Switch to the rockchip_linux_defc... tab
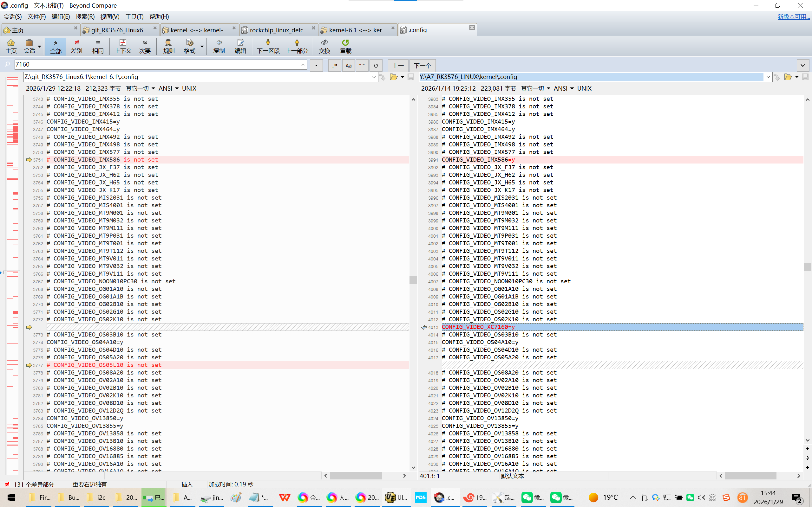Screen dimensions: 812x507 [278, 30]
